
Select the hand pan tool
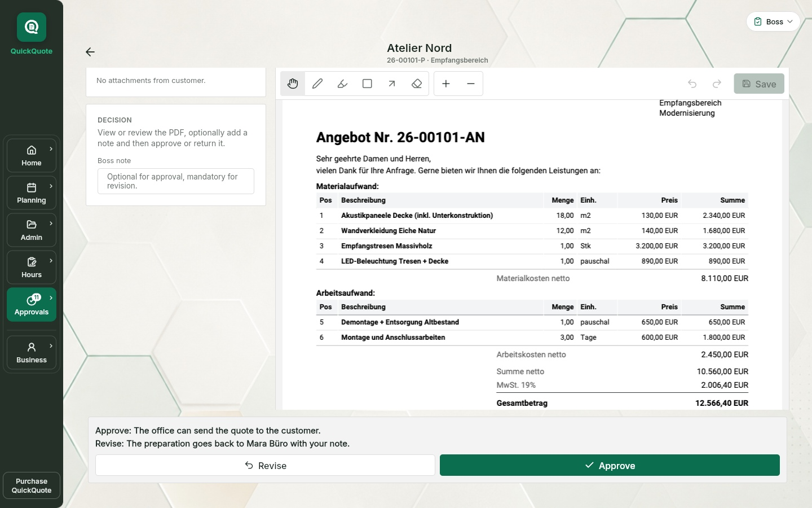293,84
